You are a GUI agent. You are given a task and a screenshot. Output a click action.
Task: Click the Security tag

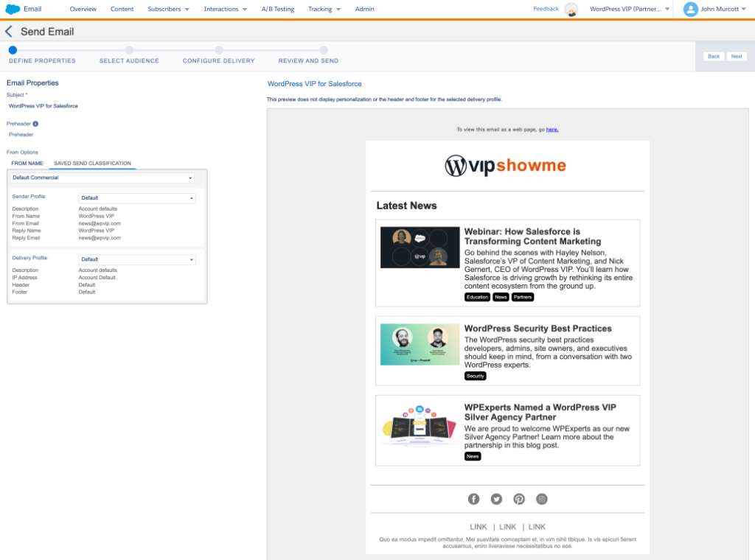tap(476, 377)
